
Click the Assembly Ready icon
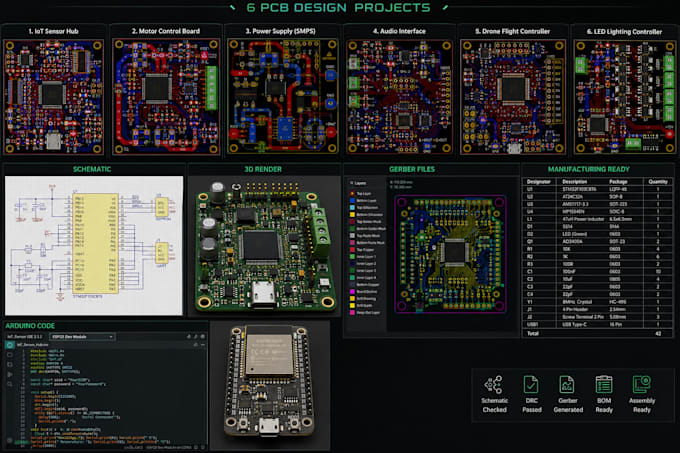click(x=641, y=385)
